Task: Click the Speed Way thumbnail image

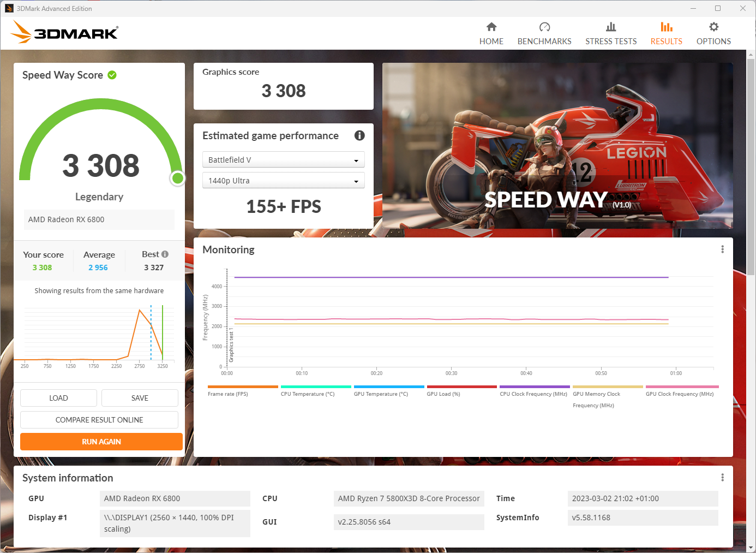Action: (x=557, y=146)
